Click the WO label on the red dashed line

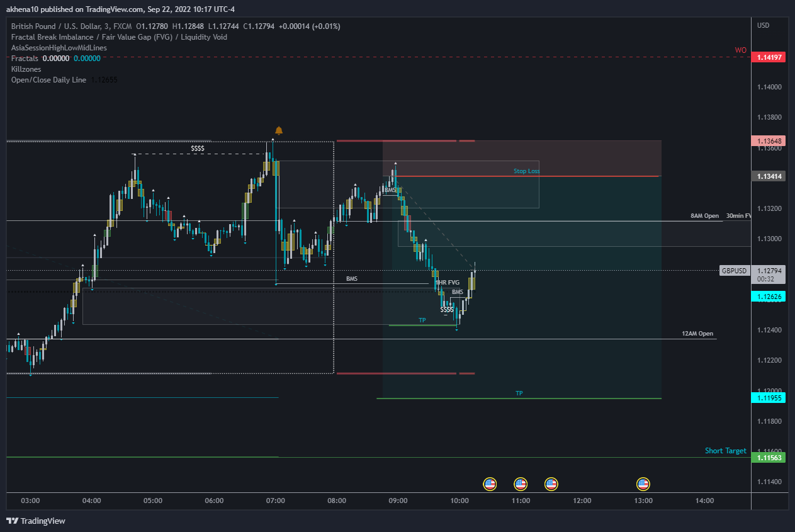(740, 50)
